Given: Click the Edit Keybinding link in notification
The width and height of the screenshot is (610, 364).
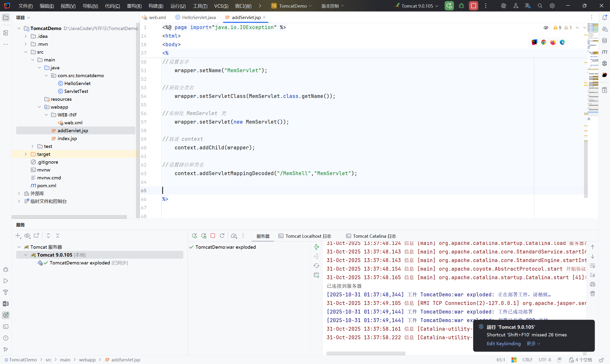Looking at the screenshot, I should pos(503,344).
